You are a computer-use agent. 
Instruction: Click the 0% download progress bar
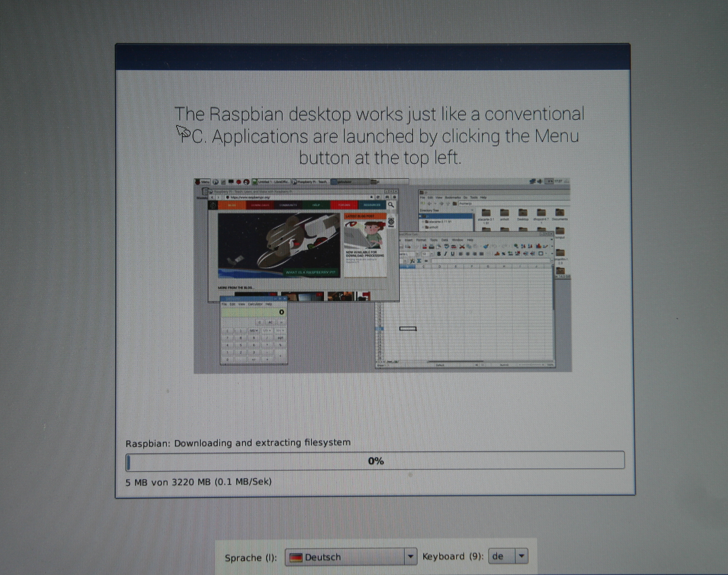click(x=375, y=461)
